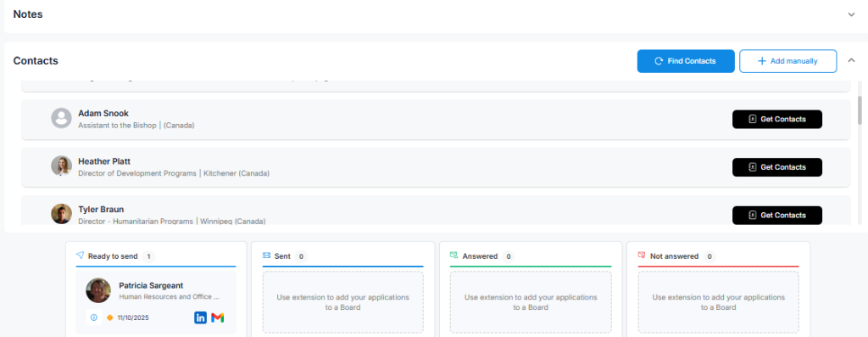Click the Heather Platt name

(104, 161)
